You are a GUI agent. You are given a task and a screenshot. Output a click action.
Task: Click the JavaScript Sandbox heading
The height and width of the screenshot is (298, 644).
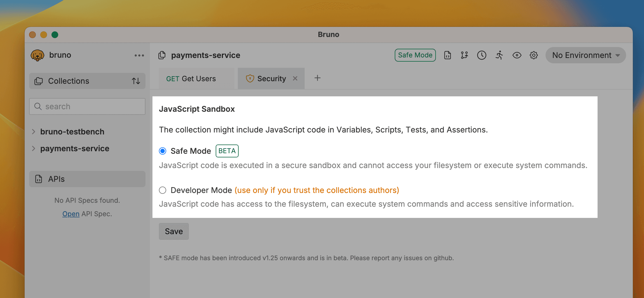click(x=197, y=109)
